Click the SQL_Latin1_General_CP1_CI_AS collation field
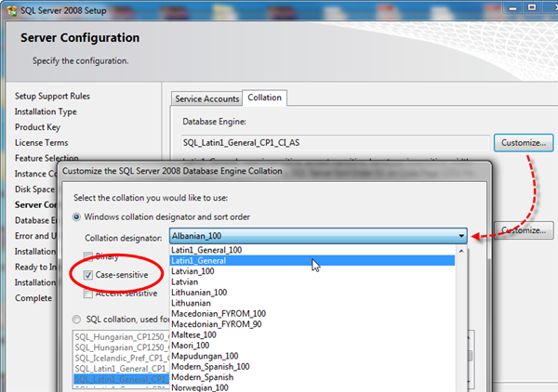 tap(335, 143)
